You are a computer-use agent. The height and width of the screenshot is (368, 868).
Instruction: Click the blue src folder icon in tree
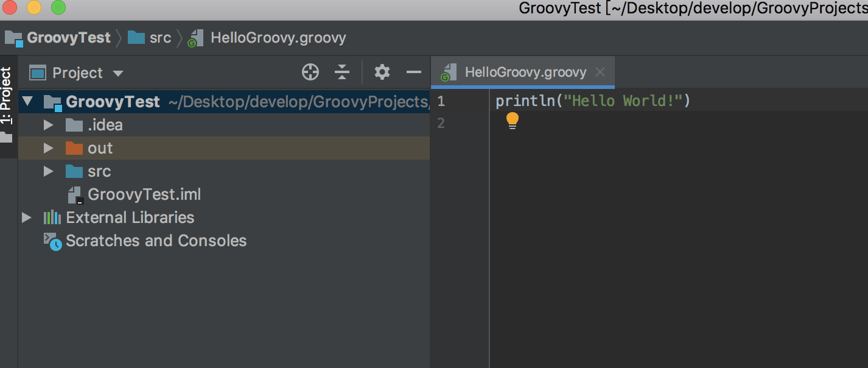point(74,171)
